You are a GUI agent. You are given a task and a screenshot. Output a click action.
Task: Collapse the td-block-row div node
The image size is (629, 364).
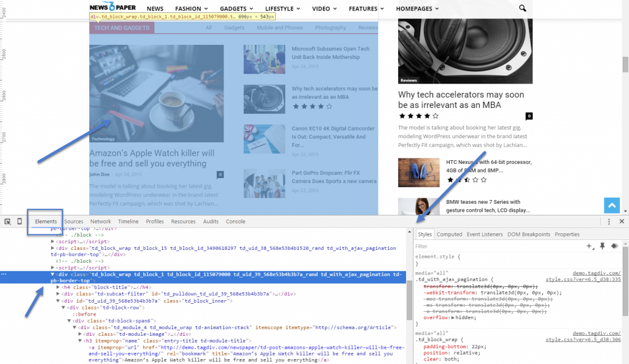click(63, 308)
